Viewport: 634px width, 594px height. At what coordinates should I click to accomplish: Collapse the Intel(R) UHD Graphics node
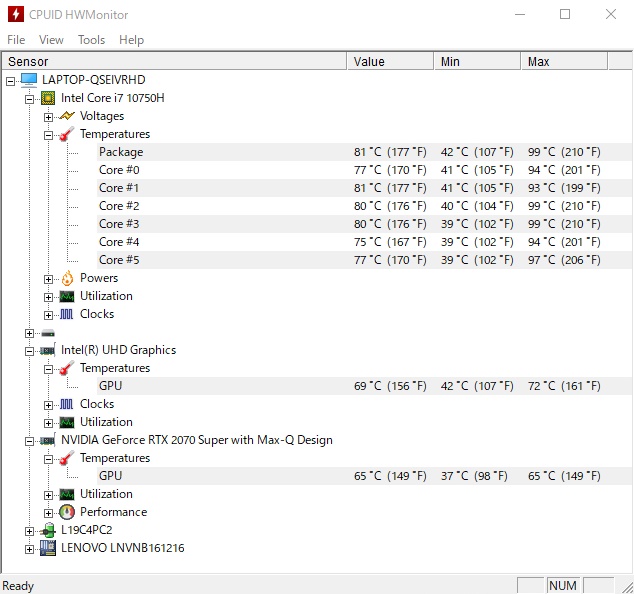30,351
